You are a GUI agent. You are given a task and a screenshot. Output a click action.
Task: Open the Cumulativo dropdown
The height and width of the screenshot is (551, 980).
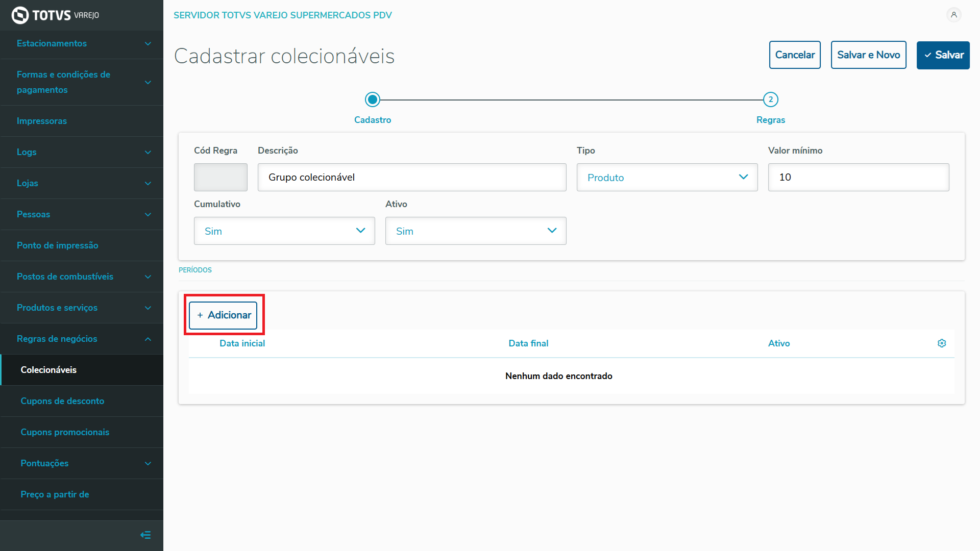coord(284,231)
